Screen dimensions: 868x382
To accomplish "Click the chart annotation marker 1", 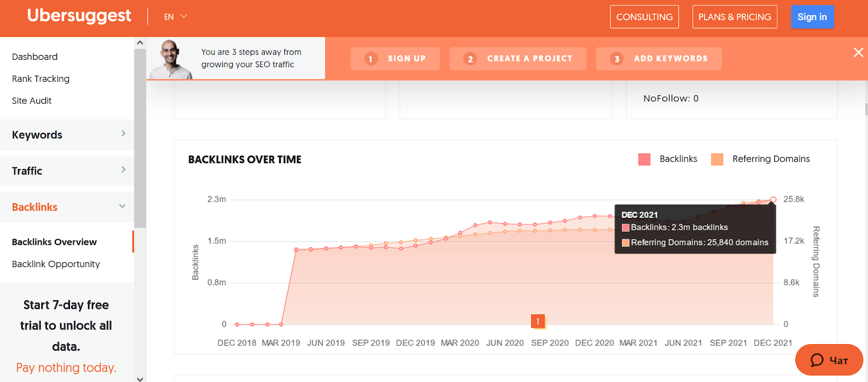I will 538,321.
